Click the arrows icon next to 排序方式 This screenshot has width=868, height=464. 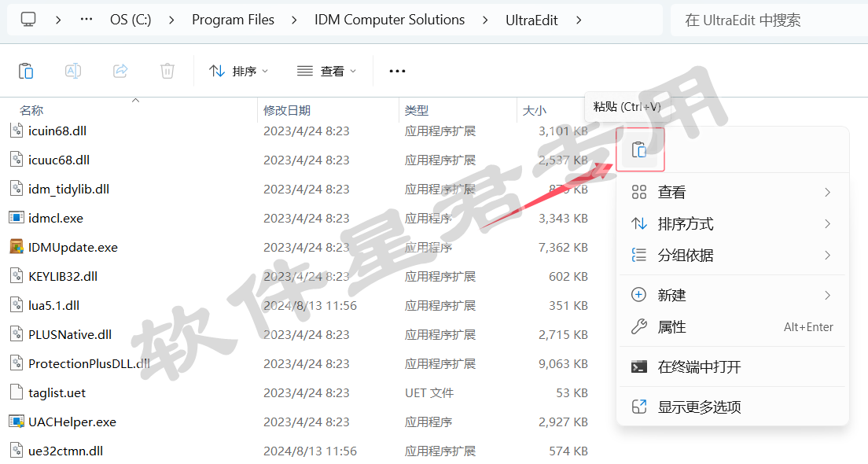(639, 223)
